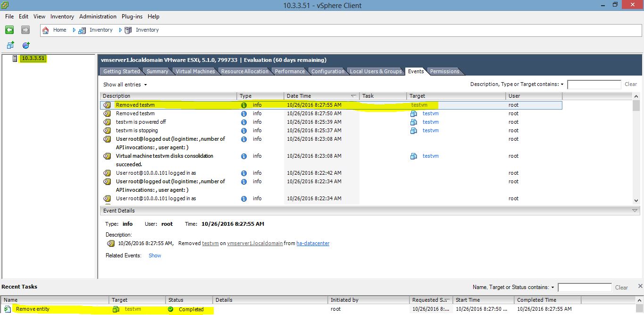Open vmserver1.localdomain link in Event Details
Screen dimensions: 644x315
(255, 243)
